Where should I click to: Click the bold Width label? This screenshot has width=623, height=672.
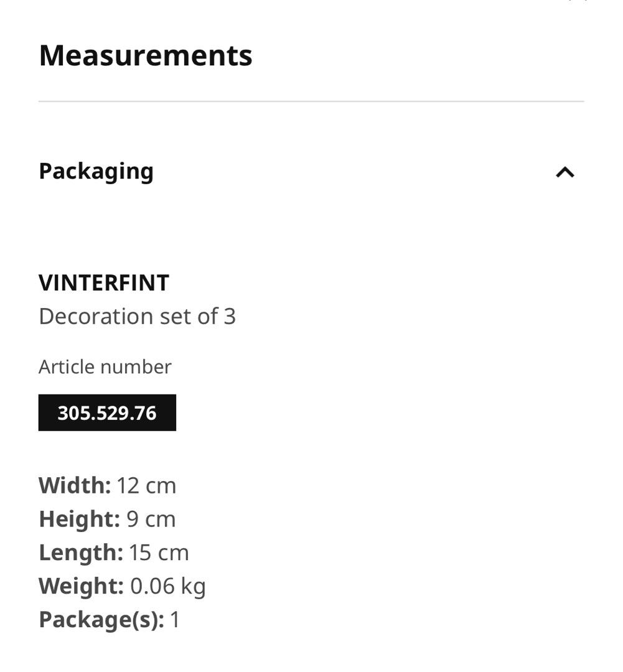coord(73,485)
